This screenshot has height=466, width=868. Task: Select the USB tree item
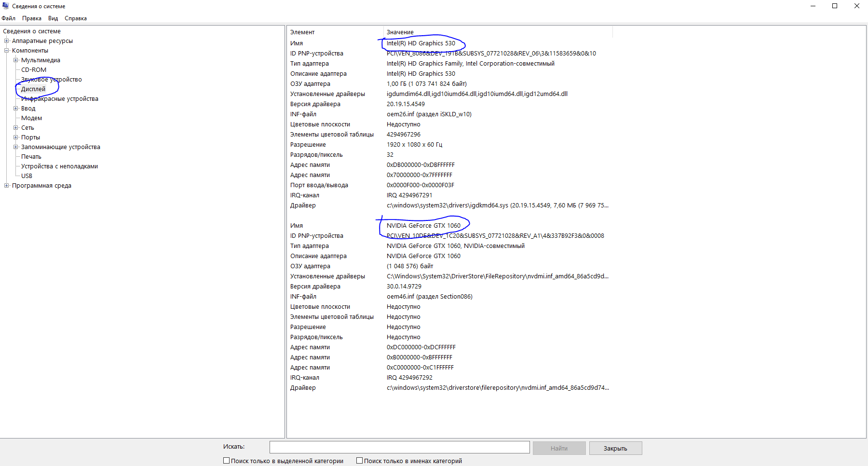click(x=27, y=176)
